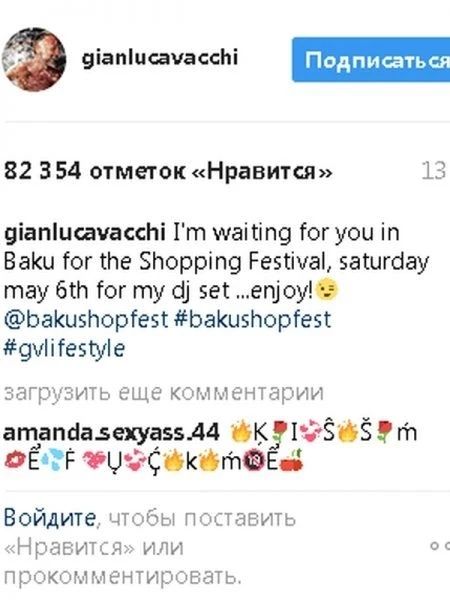This screenshot has height=600, width=450.
Task: Open the 82 354 likes count
Action: click(168, 171)
